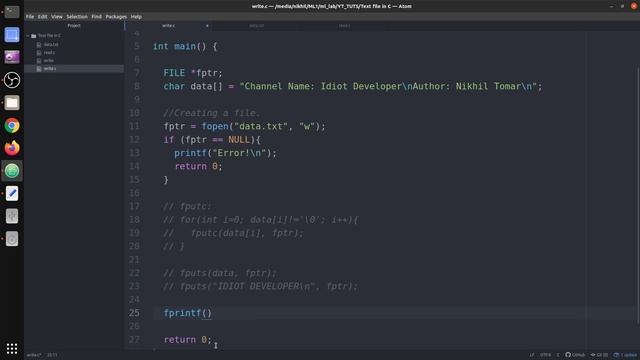This screenshot has width=640, height=360.
Task: Click the pink image viewer dock icon
Action: 12,57
